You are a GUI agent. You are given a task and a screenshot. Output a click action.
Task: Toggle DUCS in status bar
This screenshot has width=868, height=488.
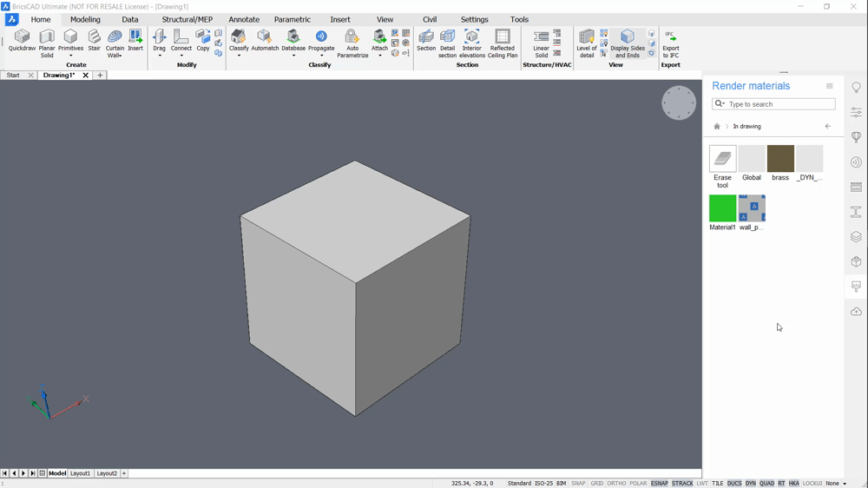click(734, 483)
